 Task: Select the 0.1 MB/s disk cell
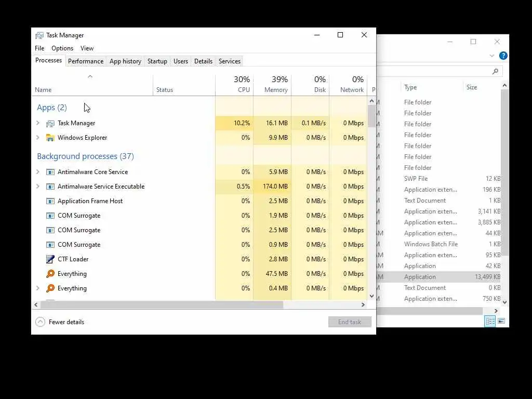310,123
